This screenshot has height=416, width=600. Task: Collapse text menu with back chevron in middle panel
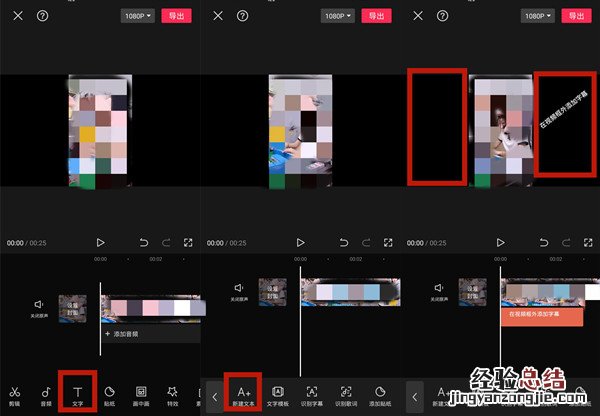[x=214, y=397]
